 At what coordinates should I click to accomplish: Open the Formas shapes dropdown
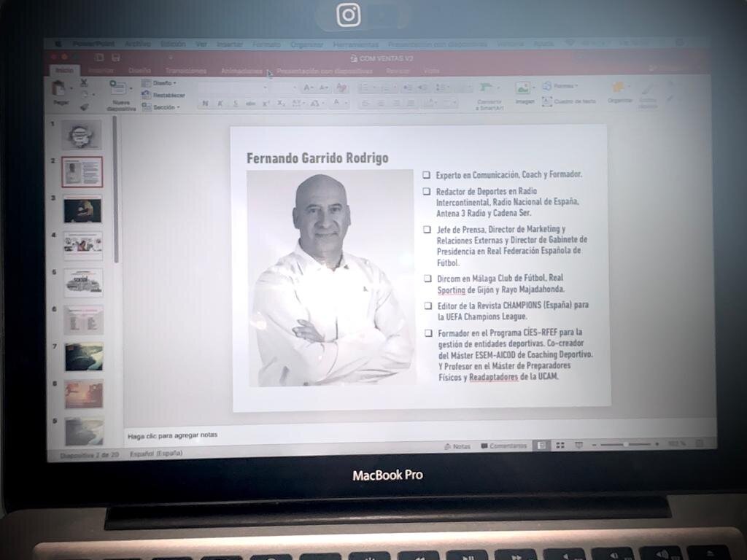pyautogui.click(x=560, y=86)
